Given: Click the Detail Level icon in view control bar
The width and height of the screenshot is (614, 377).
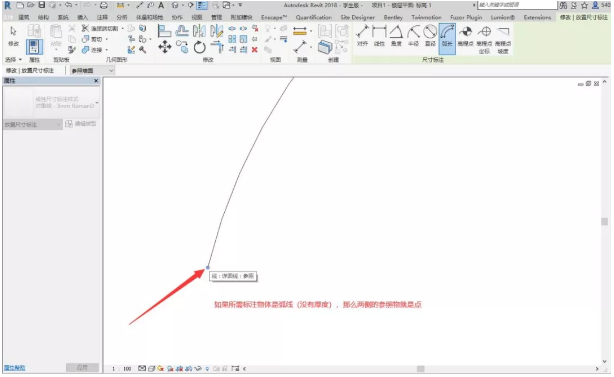Looking at the screenshot, I should [x=142, y=368].
